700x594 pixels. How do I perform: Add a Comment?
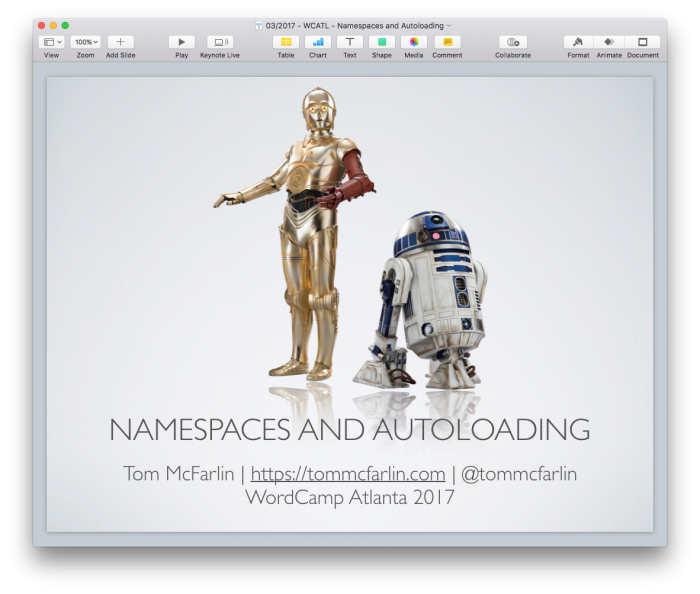pyautogui.click(x=447, y=42)
